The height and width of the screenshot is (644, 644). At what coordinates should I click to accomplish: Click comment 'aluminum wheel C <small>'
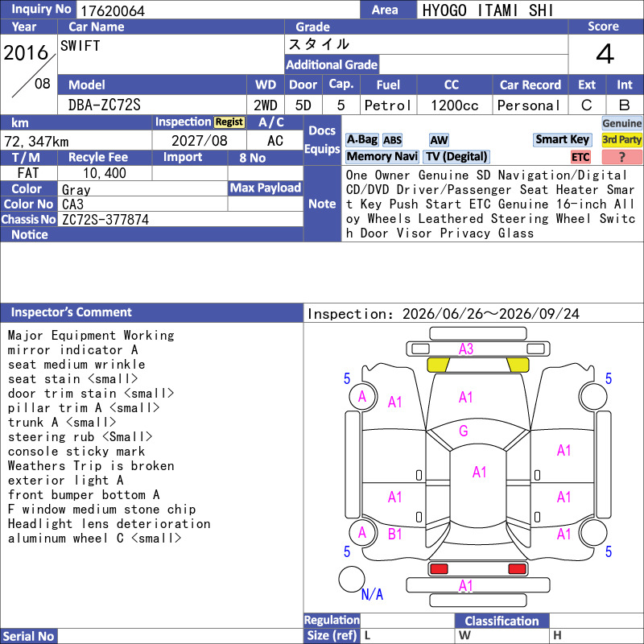pos(94,538)
